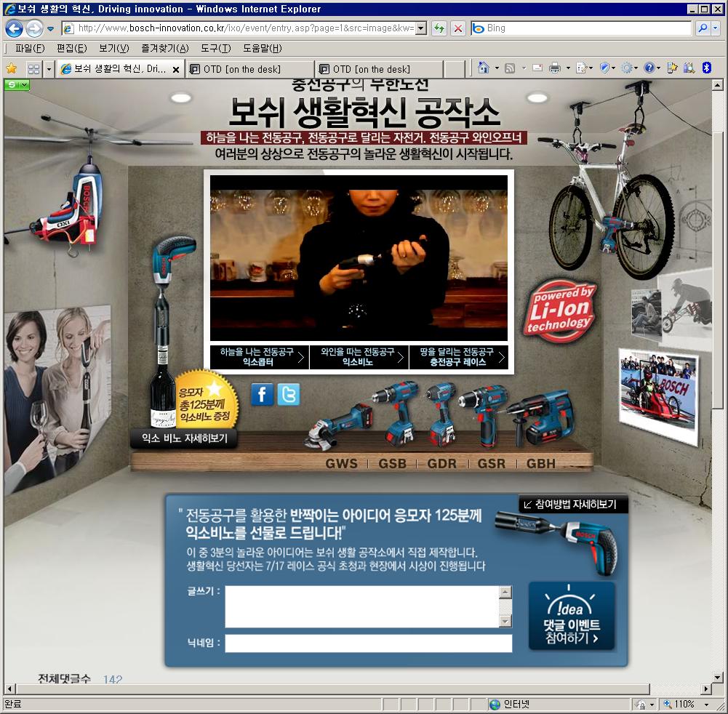The image size is (728, 714).
Task: Select the 익소콥터 video tab
Action: click(259, 357)
